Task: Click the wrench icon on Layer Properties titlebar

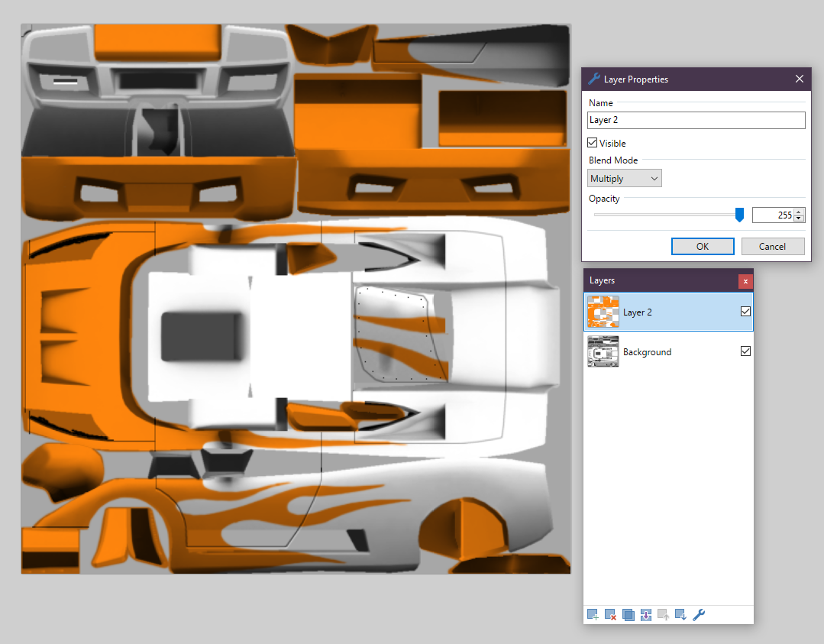Action: (593, 79)
